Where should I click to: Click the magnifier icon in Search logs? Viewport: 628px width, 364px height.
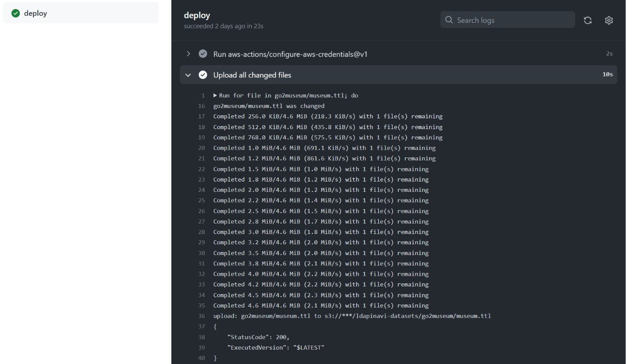click(449, 20)
